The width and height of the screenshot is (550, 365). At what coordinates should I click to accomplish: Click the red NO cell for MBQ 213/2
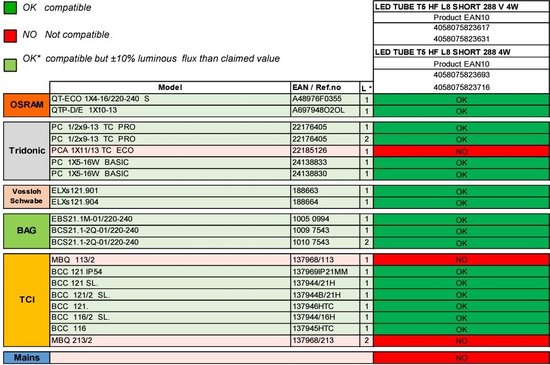pos(462,341)
